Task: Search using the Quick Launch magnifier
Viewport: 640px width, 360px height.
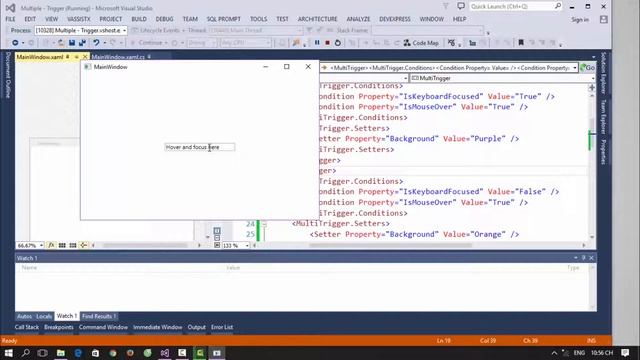Action: pyautogui.click(x=558, y=6)
